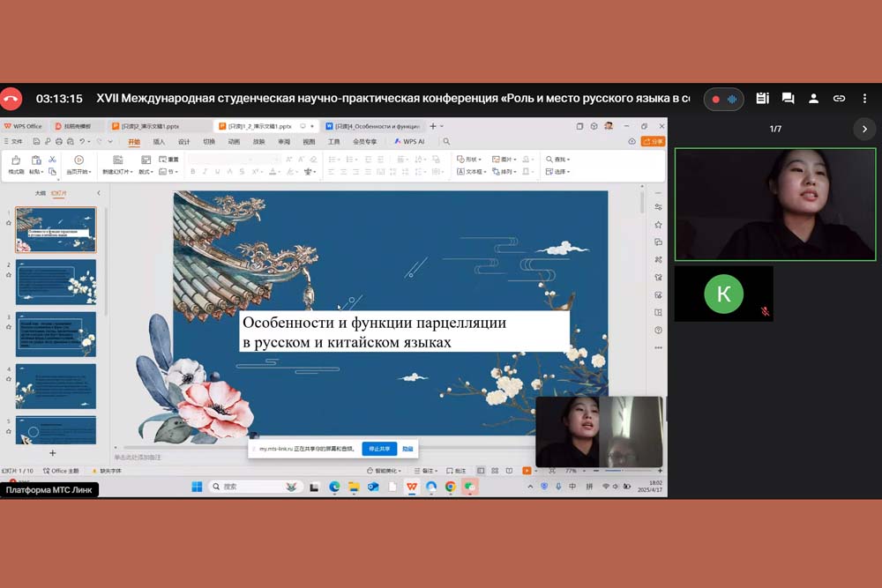Open the 设计 ribbon tab
Viewport: 882px width, 588px height.
coord(184,142)
